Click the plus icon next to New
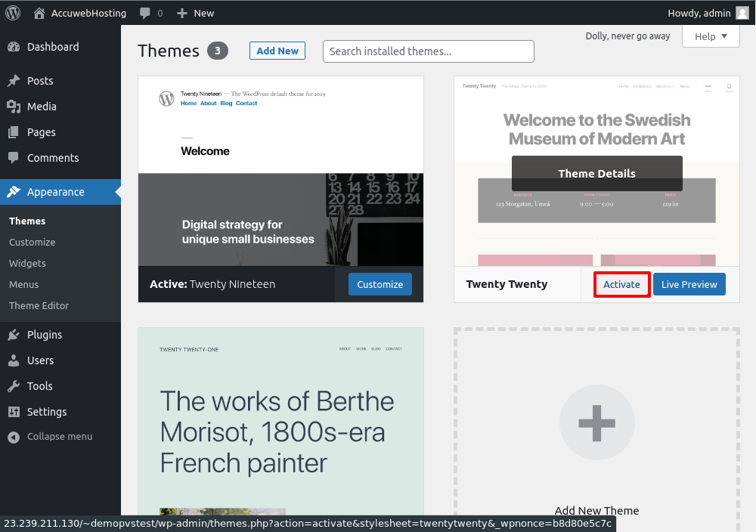Image resolution: width=756 pixels, height=532 pixels. [181, 14]
